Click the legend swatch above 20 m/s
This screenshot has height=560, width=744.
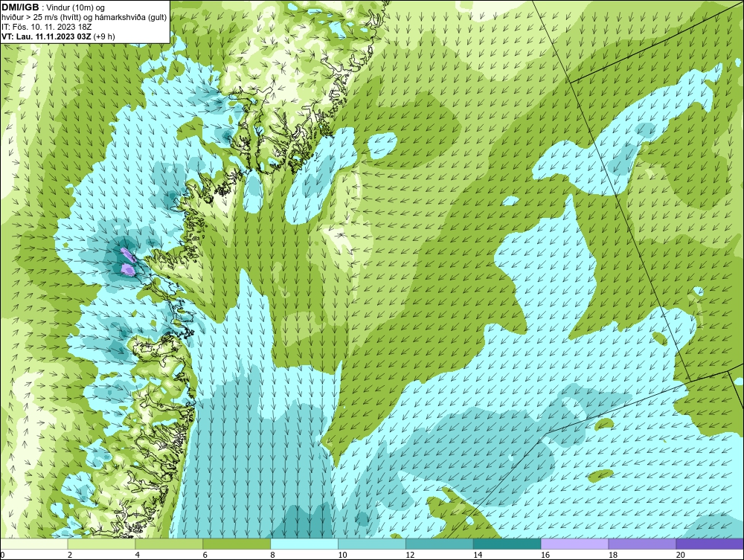(709, 544)
